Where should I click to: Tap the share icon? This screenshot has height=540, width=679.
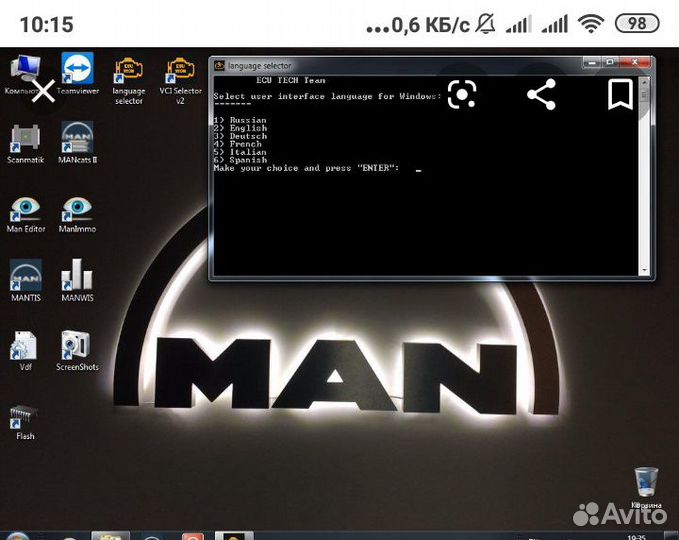(541, 94)
